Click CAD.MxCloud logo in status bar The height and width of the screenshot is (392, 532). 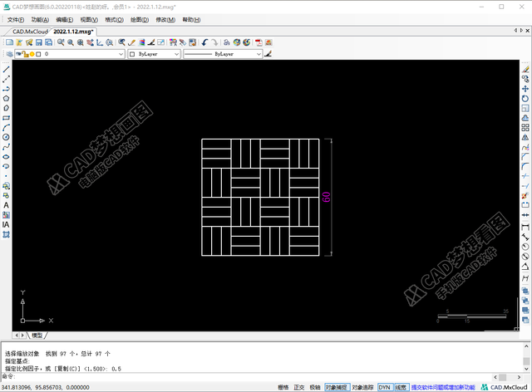(x=505, y=387)
